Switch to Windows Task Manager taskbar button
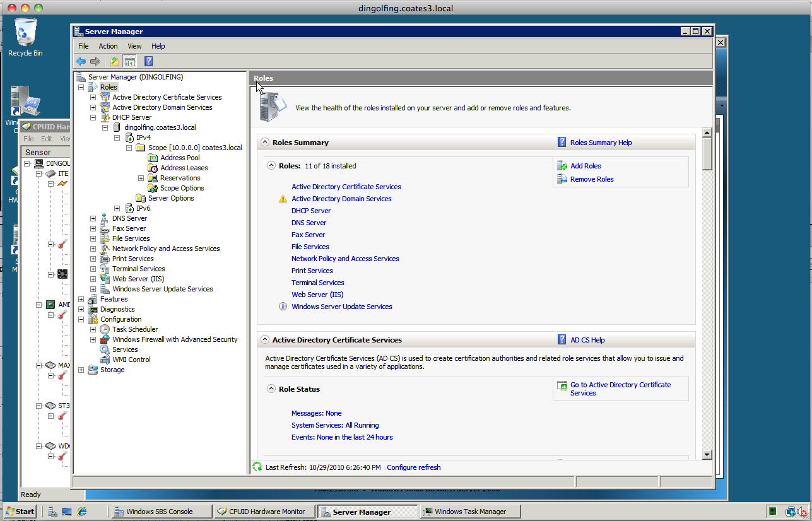The height and width of the screenshot is (521, 812). tap(471, 512)
